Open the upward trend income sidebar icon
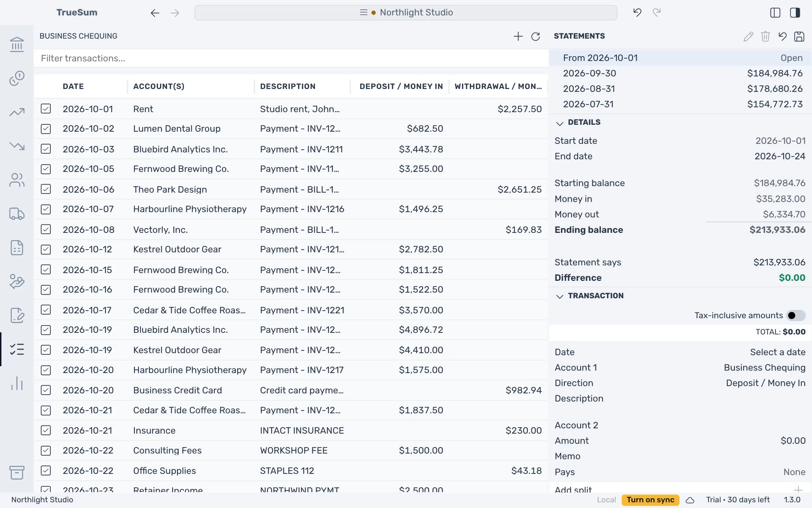This screenshot has width=812, height=508. coord(17,112)
